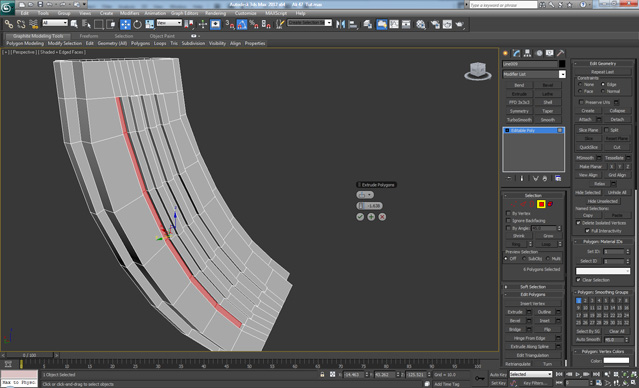Click the Unlink Selection icon

pos(21,24)
